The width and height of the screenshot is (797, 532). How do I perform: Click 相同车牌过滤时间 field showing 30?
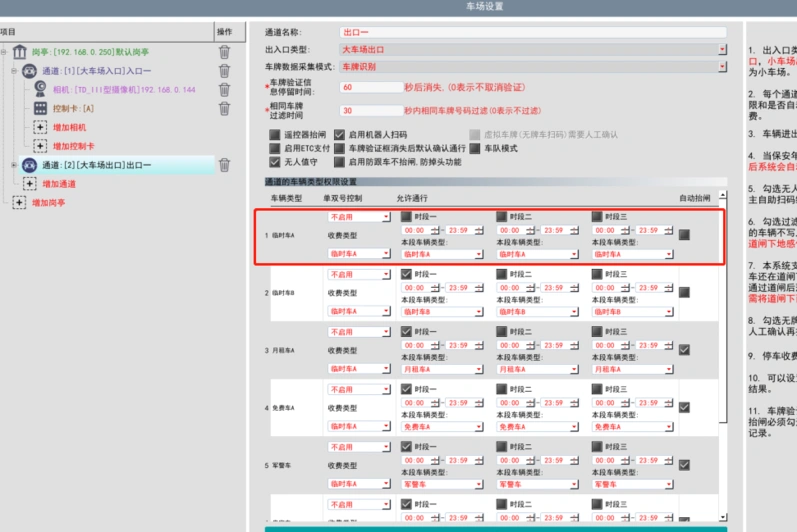pos(371,110)
